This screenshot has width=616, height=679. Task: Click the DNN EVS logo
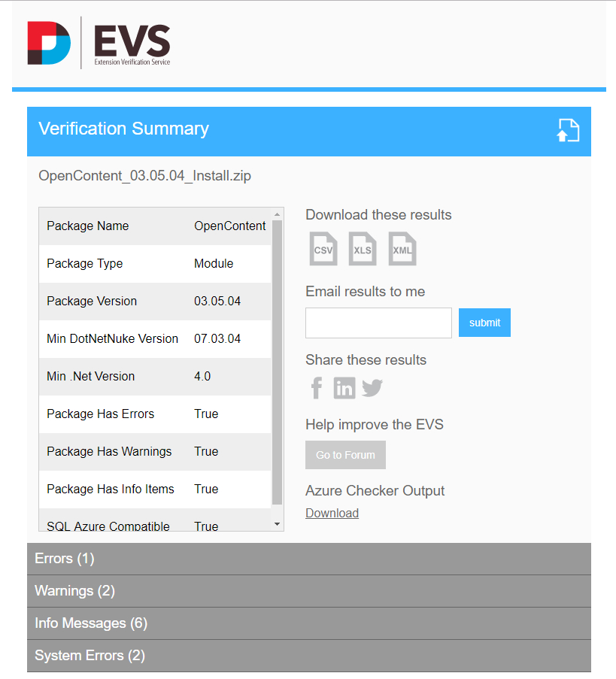click(x=99, y=43)
